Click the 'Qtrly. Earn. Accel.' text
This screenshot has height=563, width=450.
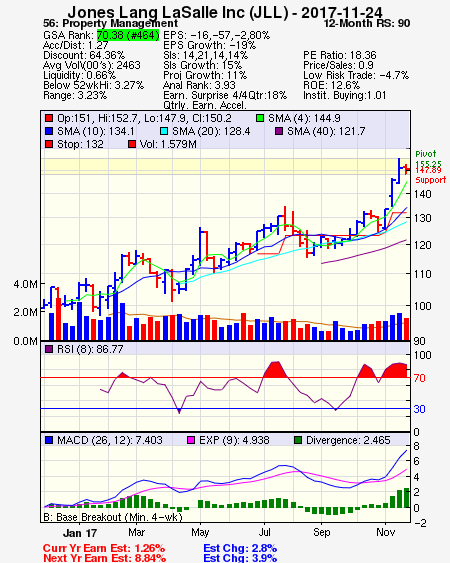pos(205,106)
